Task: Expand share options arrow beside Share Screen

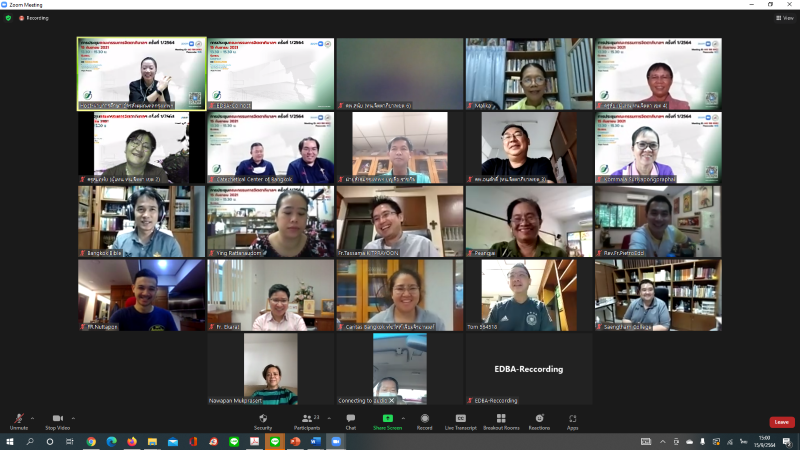Action: pyautogui.click(x=403, y=418)
